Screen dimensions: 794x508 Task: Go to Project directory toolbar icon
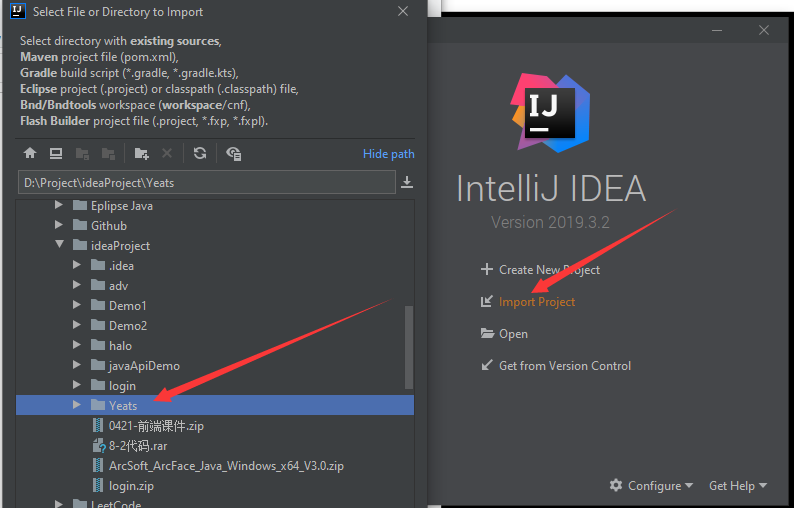tap(82, 153)
